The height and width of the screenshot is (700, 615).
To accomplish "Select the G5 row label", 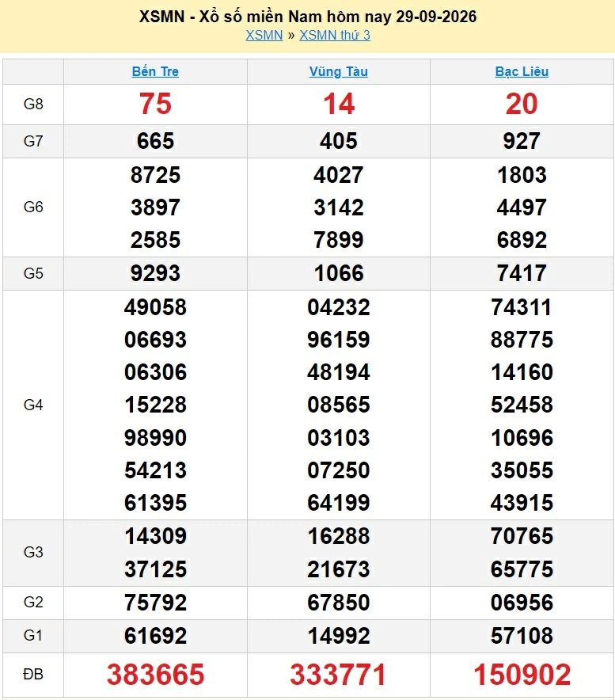I will [x=33, y=273].
